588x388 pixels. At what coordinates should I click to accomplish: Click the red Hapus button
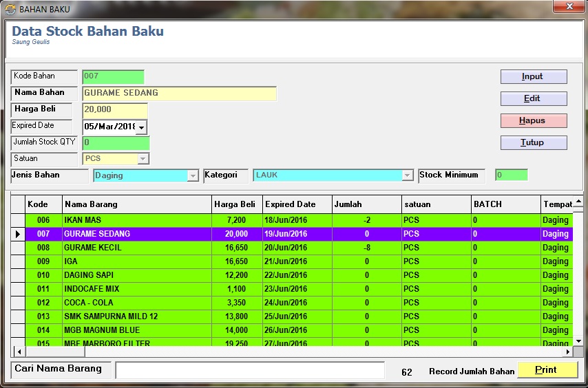point(534,120)
